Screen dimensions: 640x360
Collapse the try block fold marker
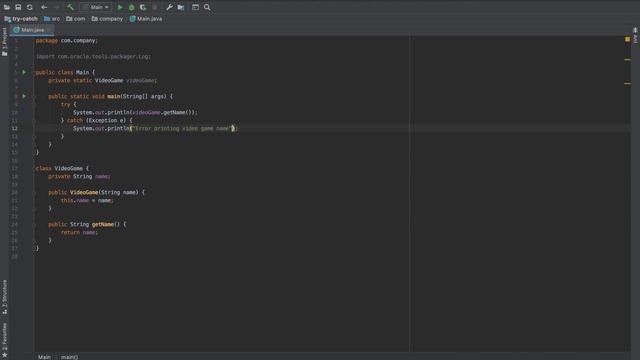coord(34,104)
